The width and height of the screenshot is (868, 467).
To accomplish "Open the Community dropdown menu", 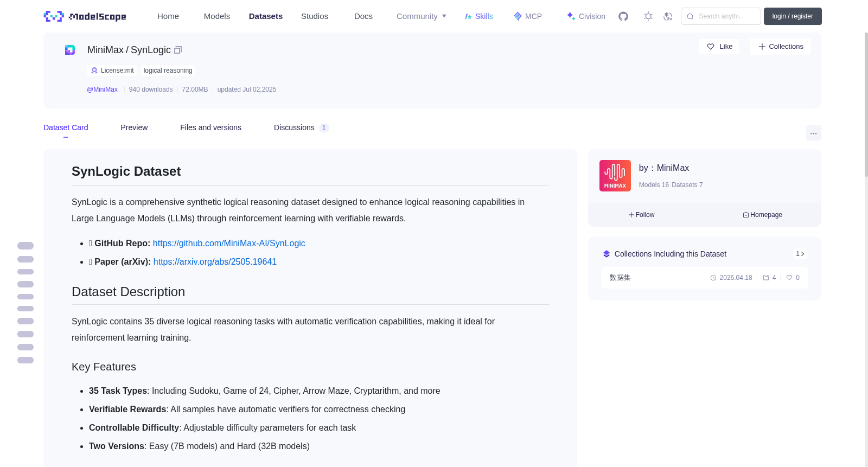I will click(422, 16).
